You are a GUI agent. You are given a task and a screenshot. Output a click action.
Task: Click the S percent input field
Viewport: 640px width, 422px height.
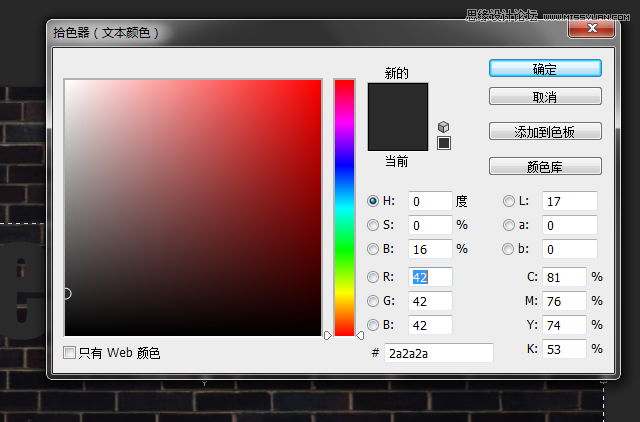pyautogui.click(x=430, y=225)
